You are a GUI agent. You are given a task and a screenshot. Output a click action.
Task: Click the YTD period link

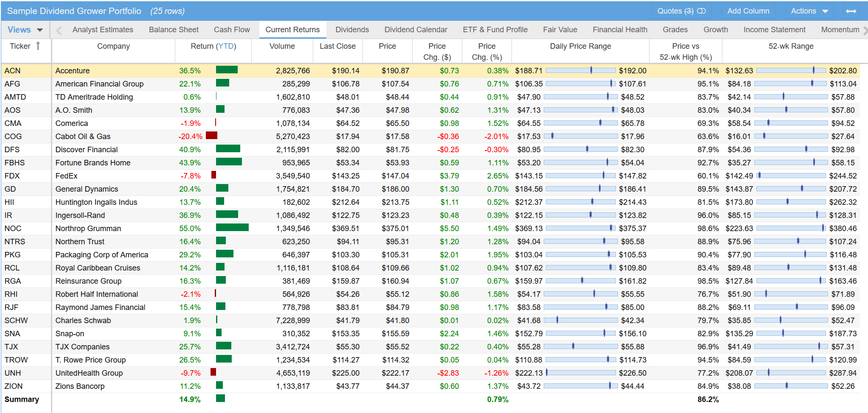(x=226, y=46)
